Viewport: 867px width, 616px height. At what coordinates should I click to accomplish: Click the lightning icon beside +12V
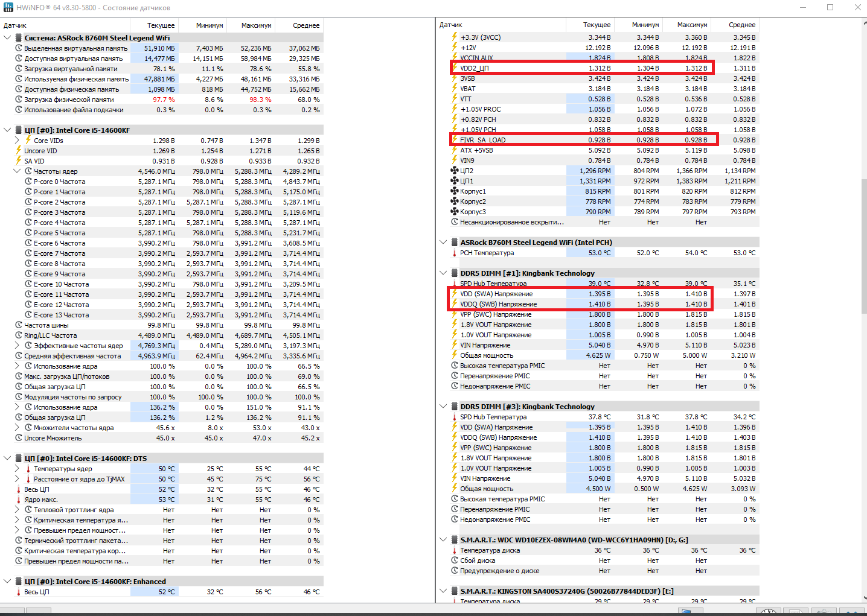455,47
